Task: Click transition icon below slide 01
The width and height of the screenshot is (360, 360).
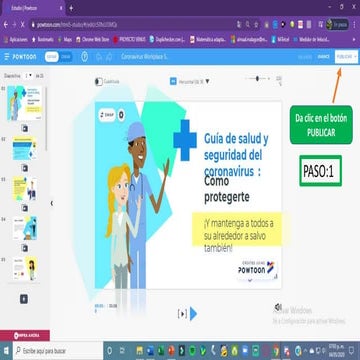Action: coord(25,128)
